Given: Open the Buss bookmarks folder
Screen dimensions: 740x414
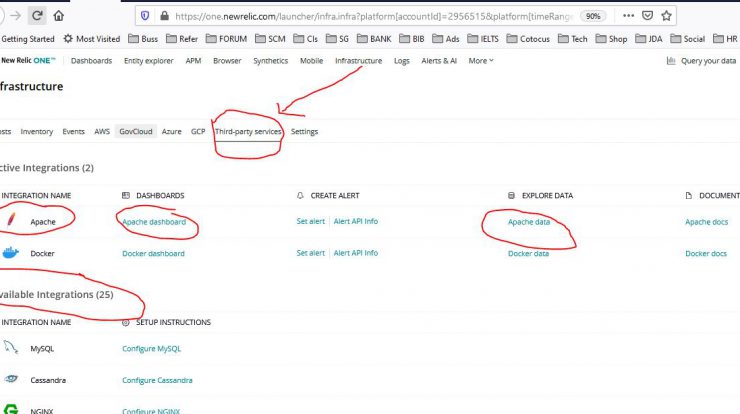Looking at the screenshot, I should [143, 39].
